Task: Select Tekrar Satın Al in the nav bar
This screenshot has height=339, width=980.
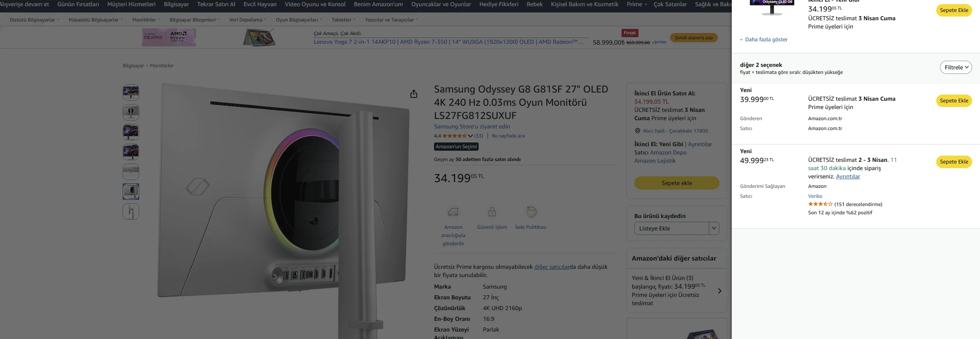Action: 216,4
